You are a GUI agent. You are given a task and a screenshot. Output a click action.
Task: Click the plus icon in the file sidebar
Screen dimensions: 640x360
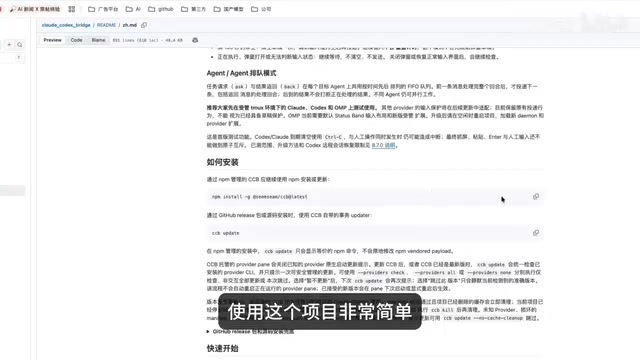tap(9, 44)
